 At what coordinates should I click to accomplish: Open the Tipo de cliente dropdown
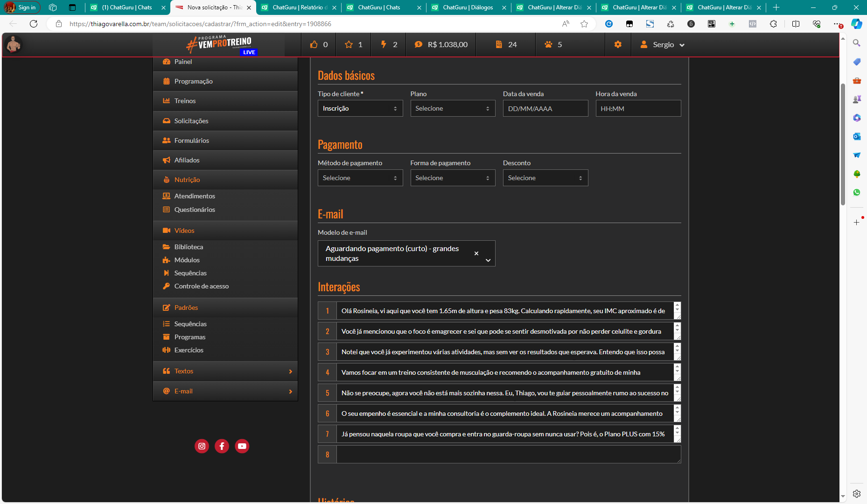click(x=360, y=108)
